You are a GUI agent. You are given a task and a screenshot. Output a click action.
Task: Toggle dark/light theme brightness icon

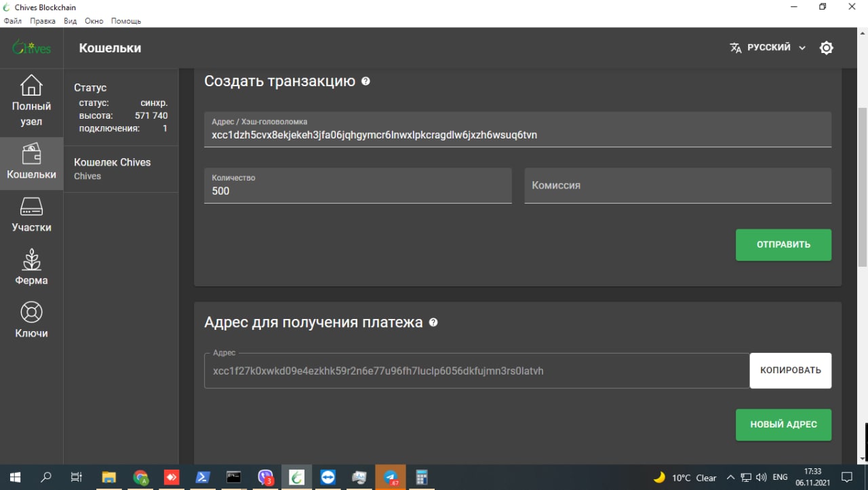click(x=826, y=48)
